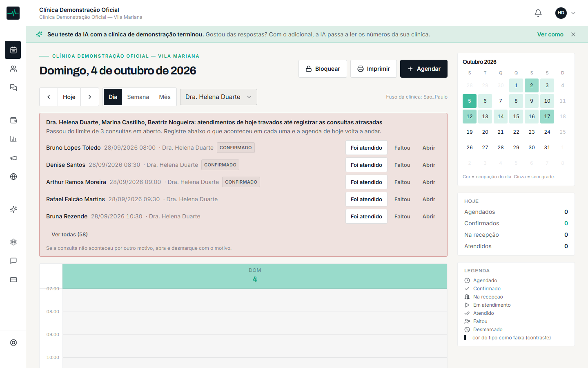
Task: Open the AI sparkle sidebar icon
Action: click(x=13, y=209)
